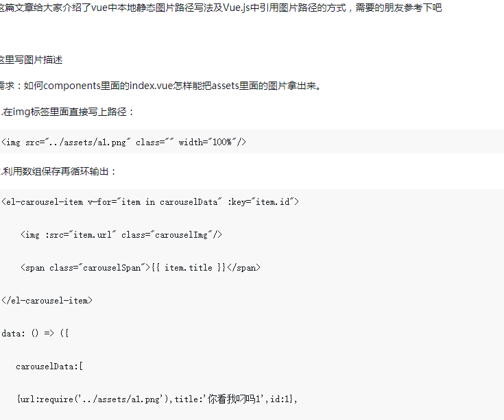Click the opening el-carousel-item v-for code line
The image size is (504, 420).
(149, 201)
